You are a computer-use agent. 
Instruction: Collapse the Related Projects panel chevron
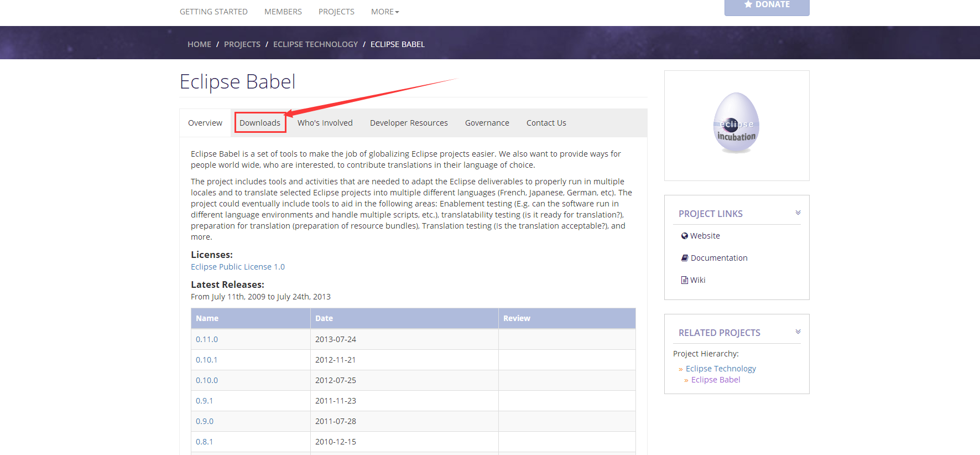click(x=798, y=332)
